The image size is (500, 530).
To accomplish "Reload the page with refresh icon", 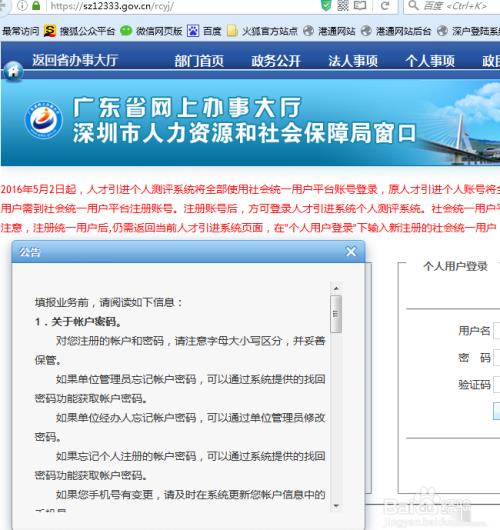I will 385,5.
